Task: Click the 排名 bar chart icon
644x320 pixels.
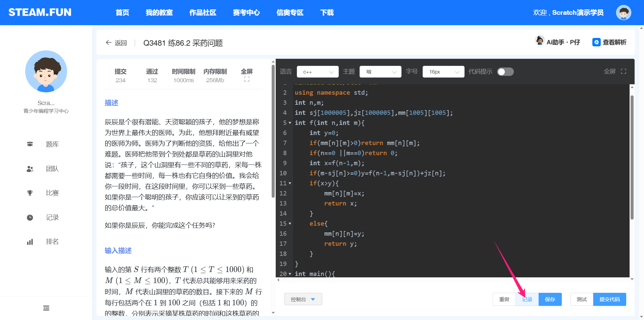Action: click(30, 242)
